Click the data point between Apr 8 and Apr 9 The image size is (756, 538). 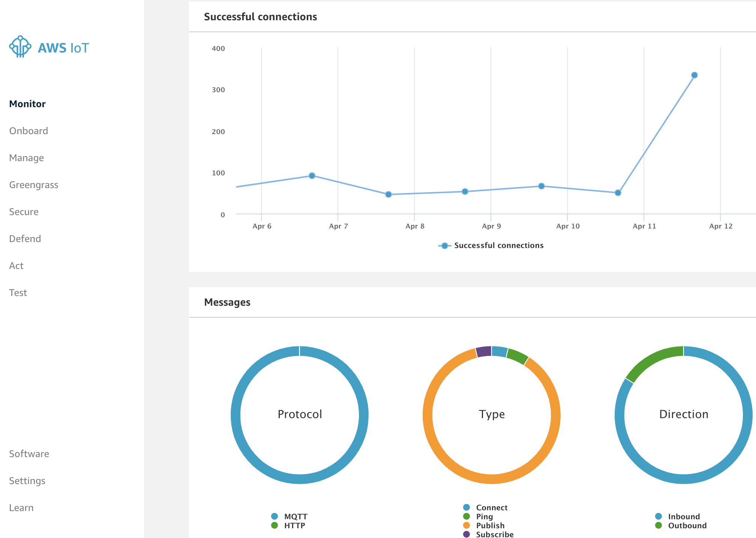(465, 191)
